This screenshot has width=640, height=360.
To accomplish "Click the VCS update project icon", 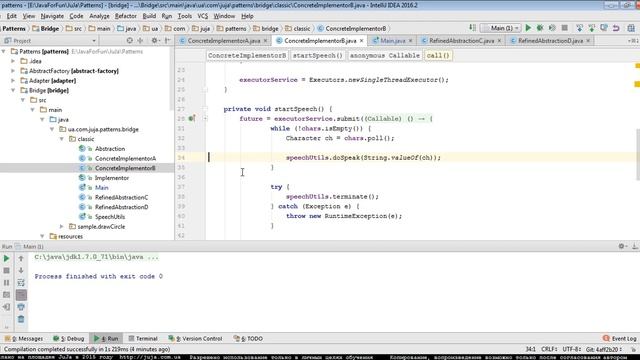I will point(579,28).
